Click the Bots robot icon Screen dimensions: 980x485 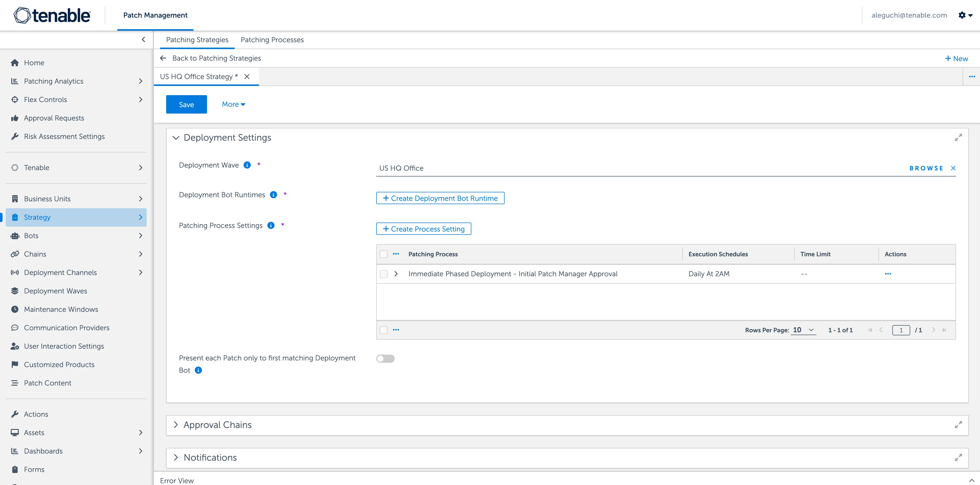click(15, 236)
